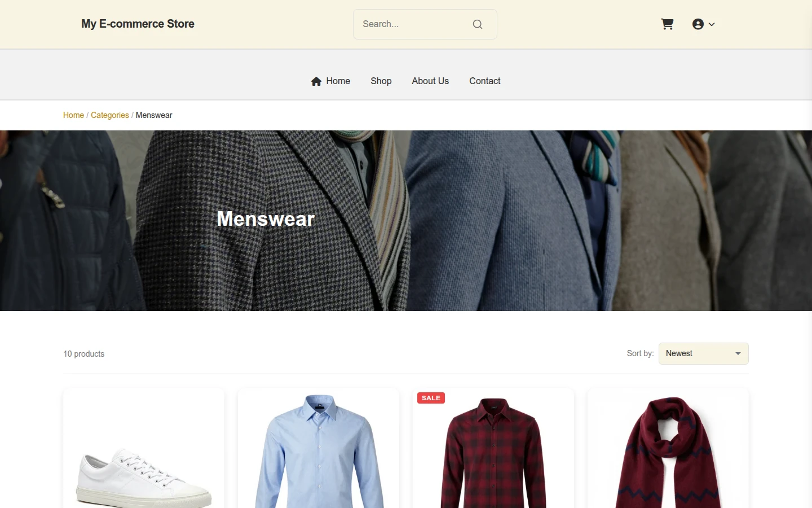Screen dimensions: 812x508
Task: Focus the Search input field
Action: click(x=412, y=24)
